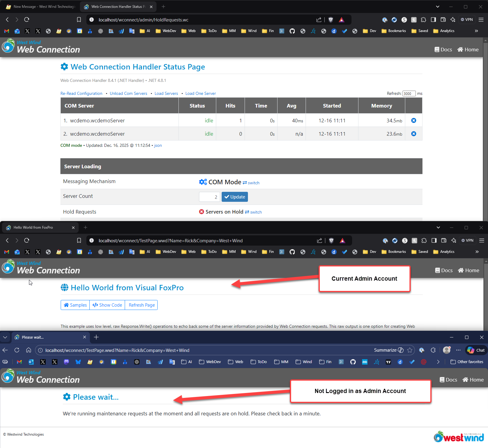Open tab search dropdown in top browser
The image size is (488, 448).
[438, 7]
